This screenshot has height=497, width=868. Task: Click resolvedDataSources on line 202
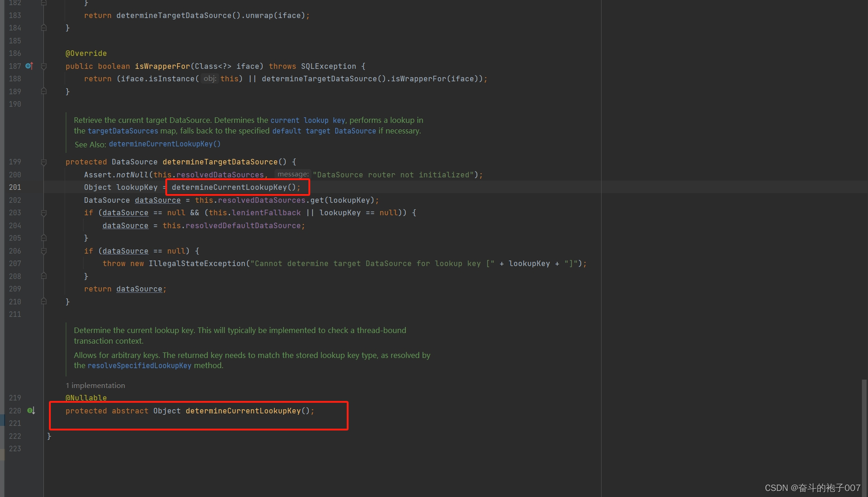click(261, 200)
